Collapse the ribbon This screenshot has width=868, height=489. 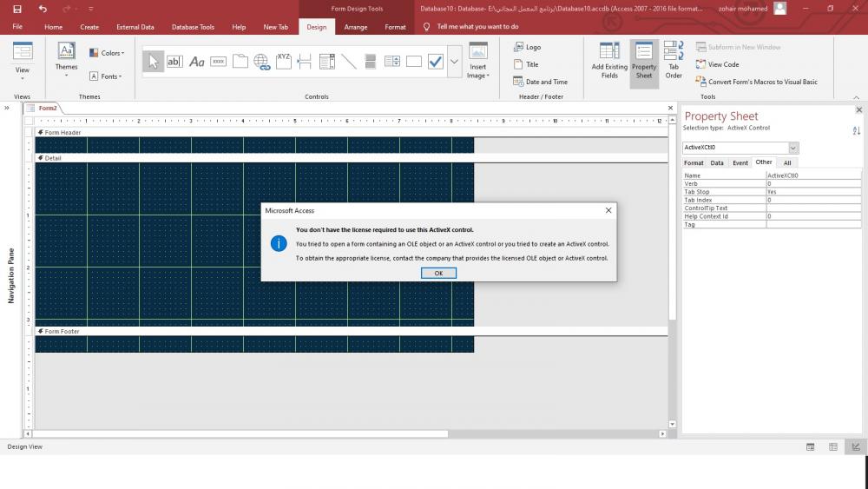tap(857, 97)
